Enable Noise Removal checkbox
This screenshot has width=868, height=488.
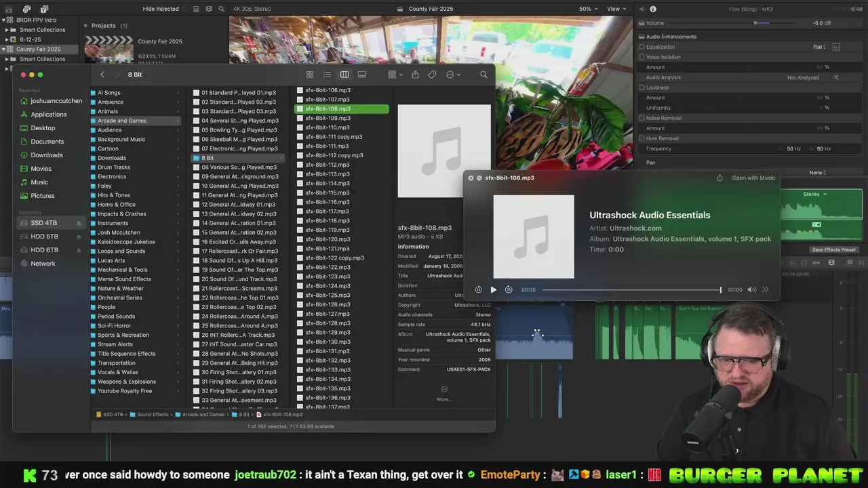[x=642, y=118]
